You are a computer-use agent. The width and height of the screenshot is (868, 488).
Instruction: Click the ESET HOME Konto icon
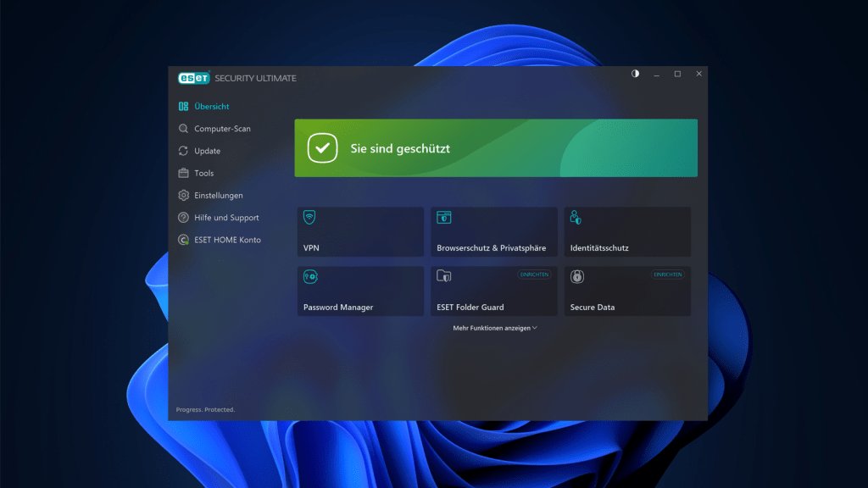point(183,240)
